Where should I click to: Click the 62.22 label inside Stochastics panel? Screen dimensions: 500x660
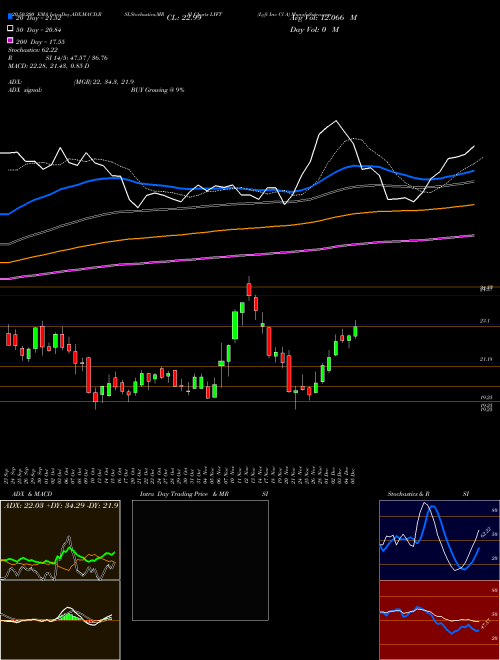[486, 532]
